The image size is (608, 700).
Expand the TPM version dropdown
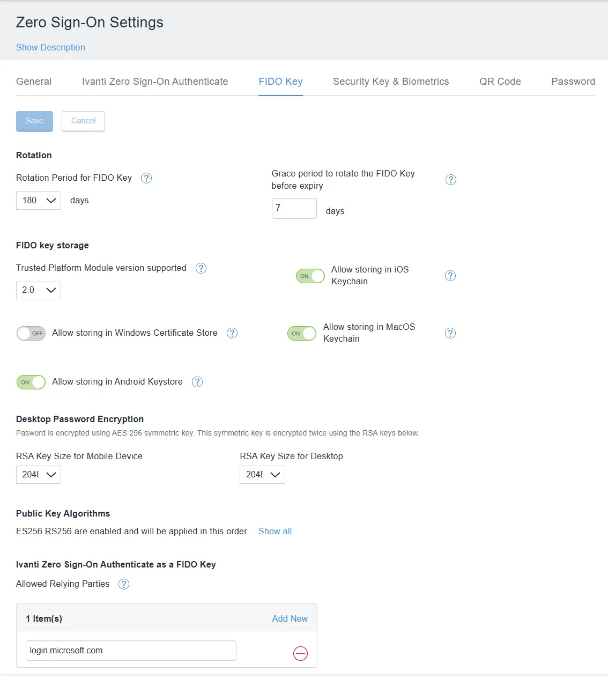(x=39, y=290)
